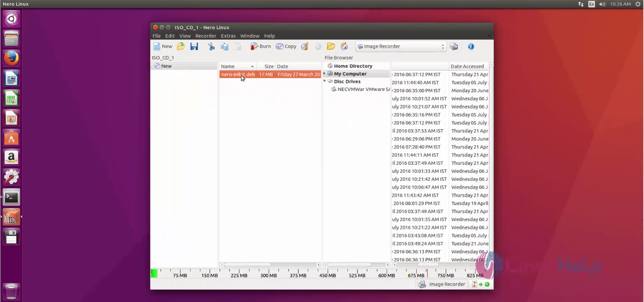Open LibreOffice Writer from launcher
The image size is (644, 302).
[x=11, y=78]
